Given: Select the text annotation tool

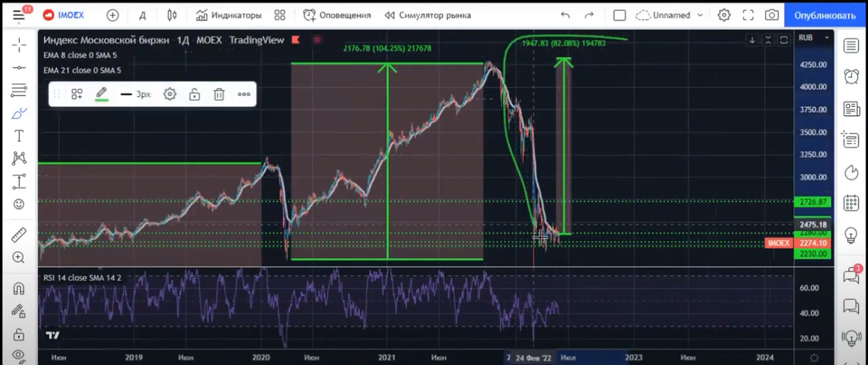Looking at the screenshot, I should (20, 135).
